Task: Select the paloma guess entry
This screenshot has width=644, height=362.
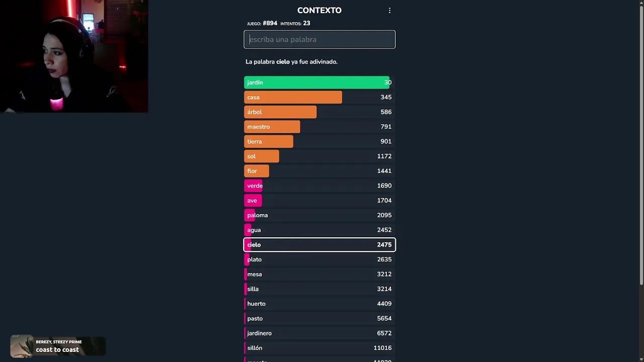Action: tap(319, 215)
